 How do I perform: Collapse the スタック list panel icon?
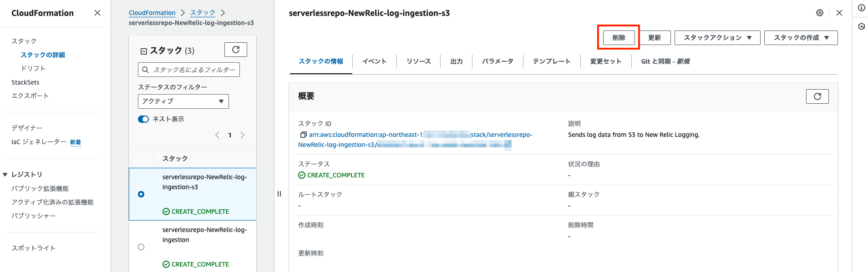tap(144, 51)
